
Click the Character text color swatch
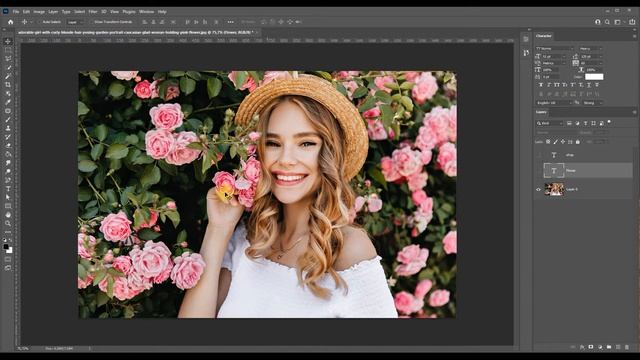click(594, 77)
